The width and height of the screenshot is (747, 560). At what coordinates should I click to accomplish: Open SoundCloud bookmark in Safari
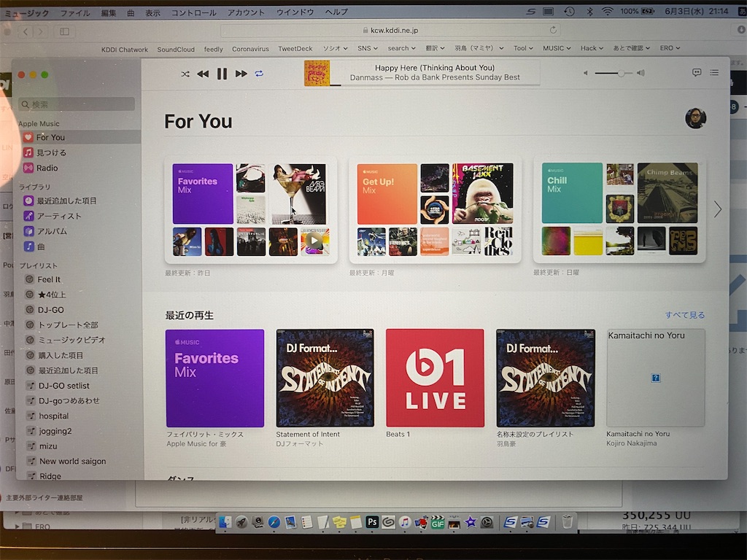176,49
